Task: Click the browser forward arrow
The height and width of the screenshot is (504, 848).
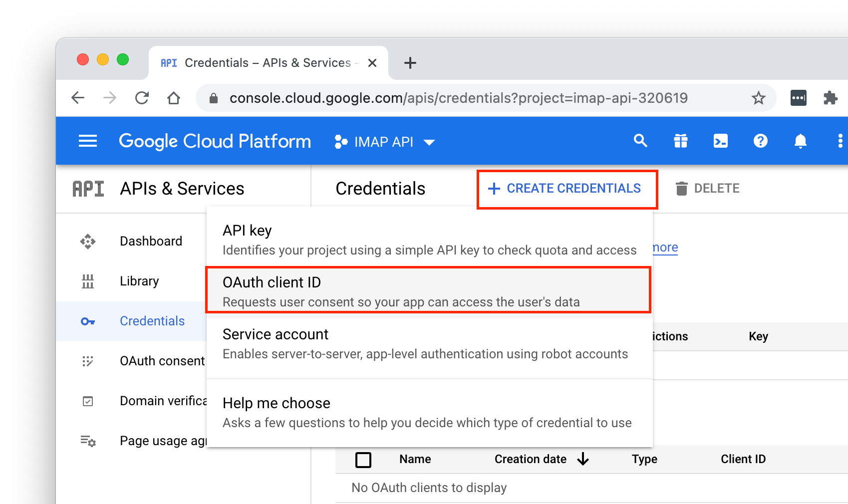Action: click(x=110, y=98)
